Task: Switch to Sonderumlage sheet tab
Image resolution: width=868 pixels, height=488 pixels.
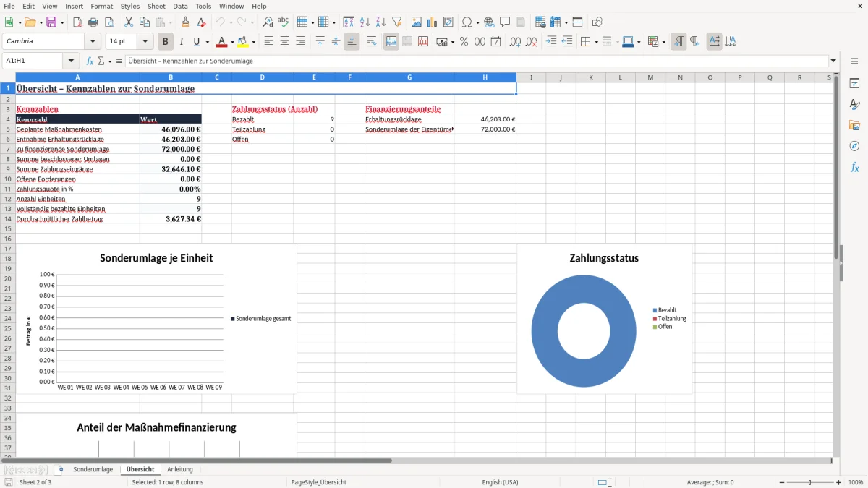Action: click(x=93, y=469)
